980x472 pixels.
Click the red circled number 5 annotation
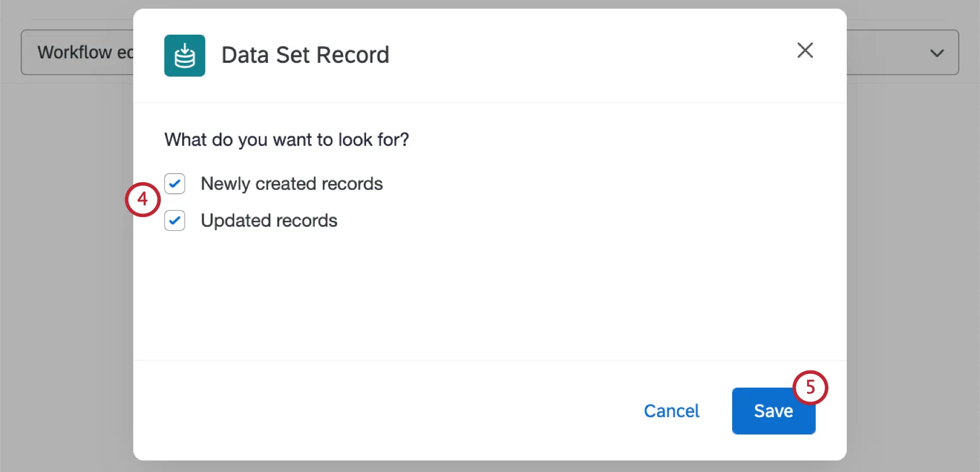(x=810, y=388)
